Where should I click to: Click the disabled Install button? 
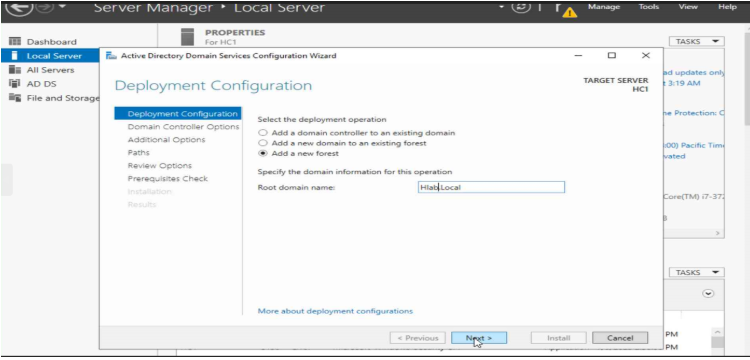(559, 338)
